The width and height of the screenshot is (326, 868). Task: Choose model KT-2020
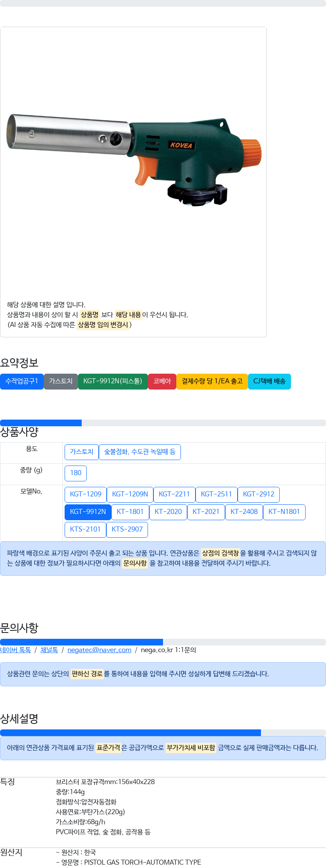coord(168,512)
